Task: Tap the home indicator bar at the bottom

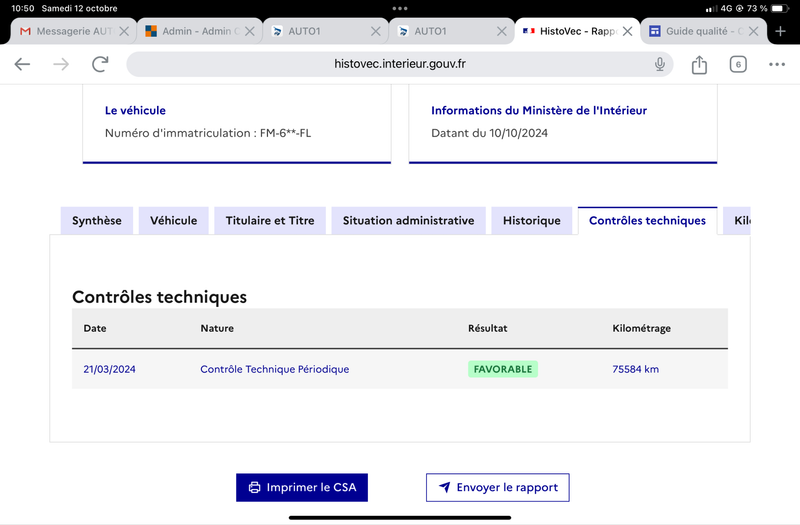Action: [400, 518]
